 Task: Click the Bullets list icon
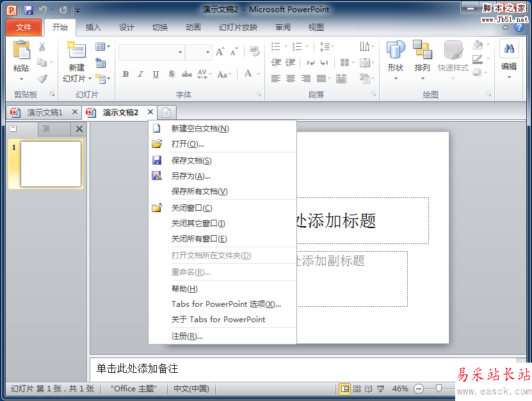(275, 47)
